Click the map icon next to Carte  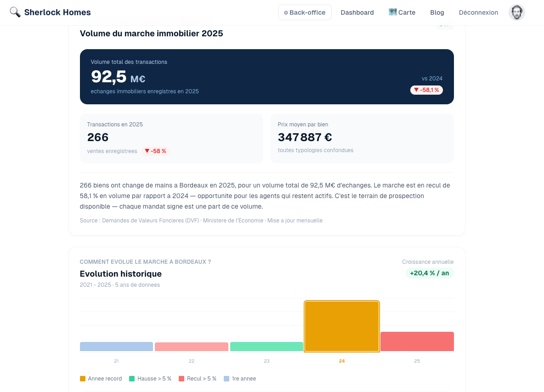pyautogui.click(x=392, y=12)
